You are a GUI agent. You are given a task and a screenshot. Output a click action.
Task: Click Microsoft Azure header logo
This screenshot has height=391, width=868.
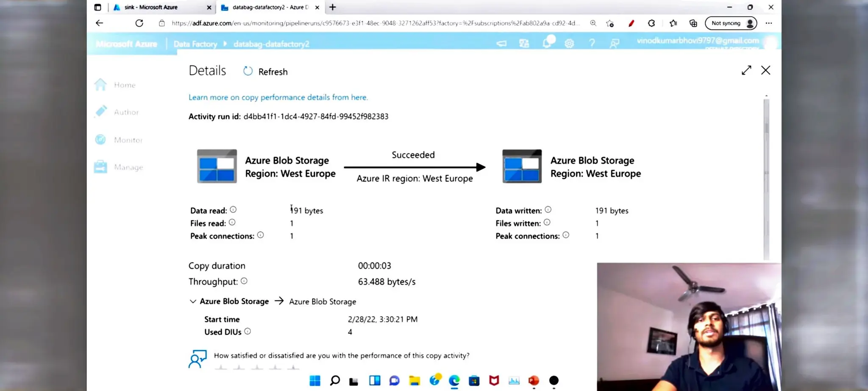pos(126,44)
